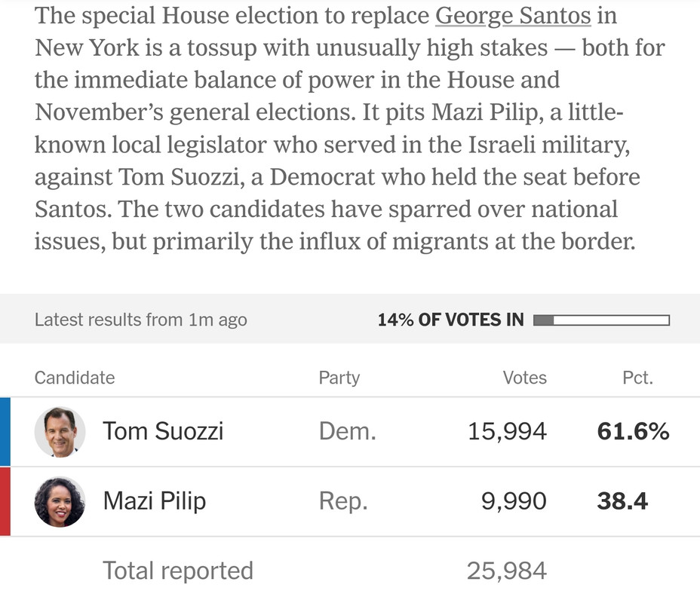Click Suozzi's 15,994 vote count
The height and width of the screenshot is (603, 700).
coord(507,432)
